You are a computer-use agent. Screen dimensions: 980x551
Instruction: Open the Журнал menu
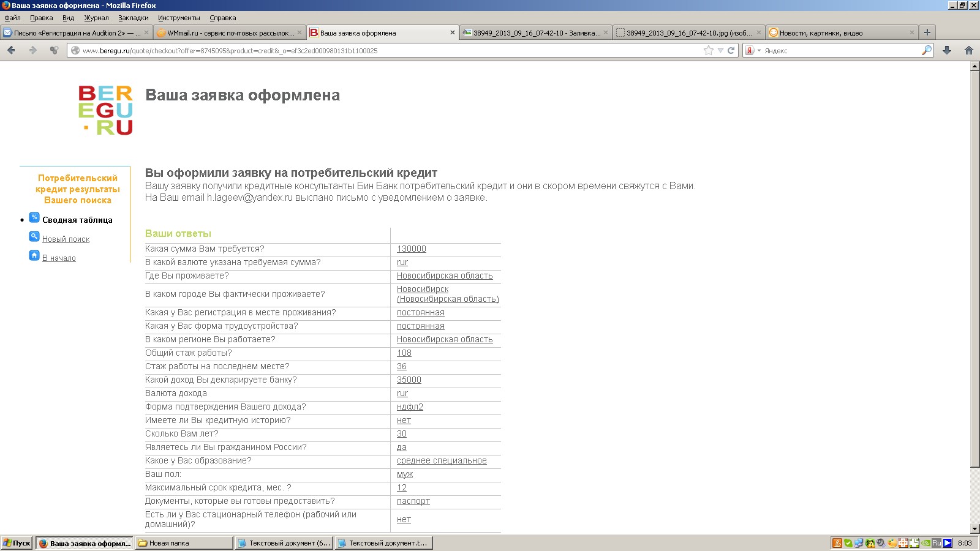pyautogui.click(x=96, y=18)
